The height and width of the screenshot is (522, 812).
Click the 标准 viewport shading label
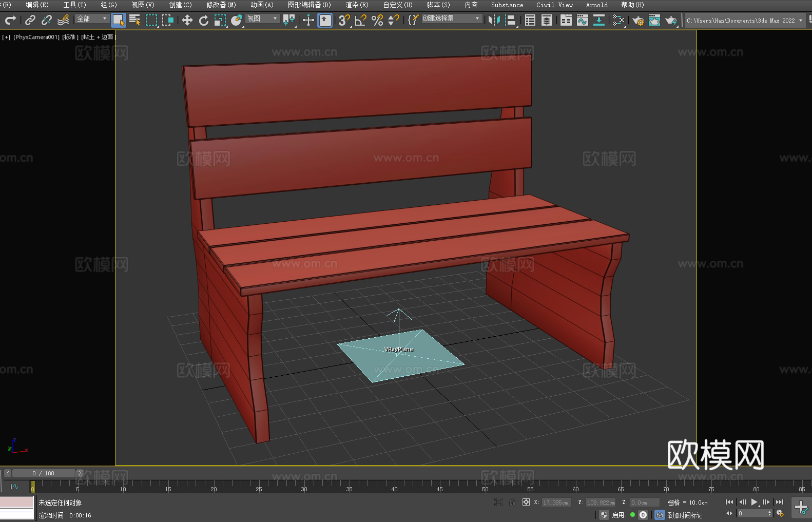coord(70,37)
